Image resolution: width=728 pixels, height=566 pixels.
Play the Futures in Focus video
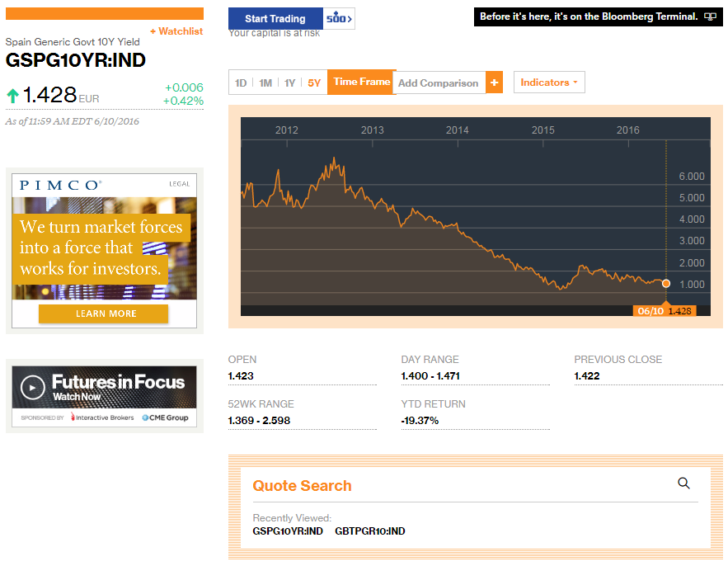33,387
